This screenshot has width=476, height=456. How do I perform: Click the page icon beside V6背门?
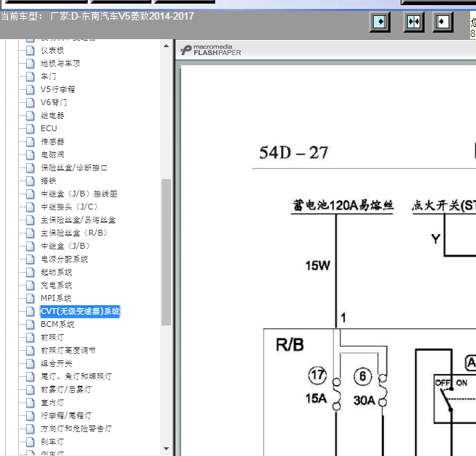30,102
